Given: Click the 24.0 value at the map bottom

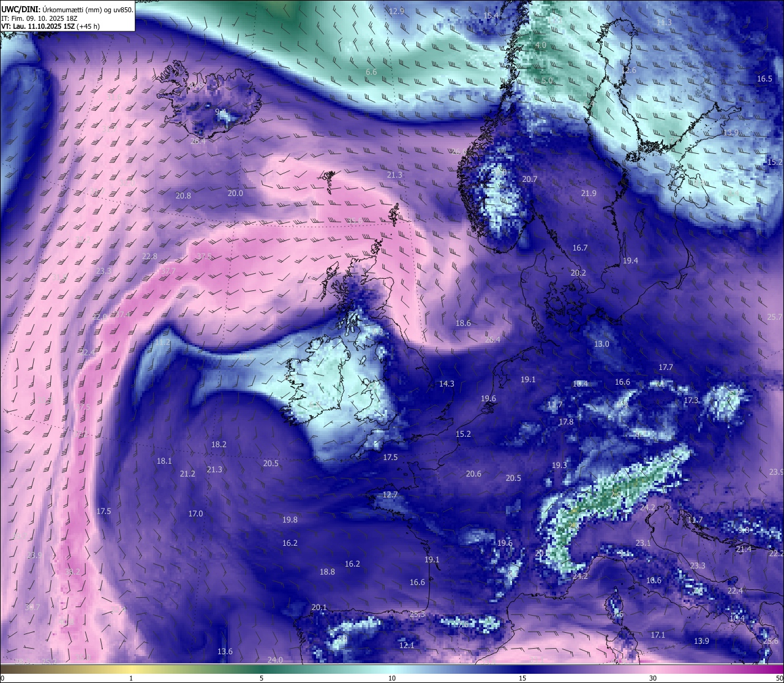Looking at the screenshot, I should 275,660.
